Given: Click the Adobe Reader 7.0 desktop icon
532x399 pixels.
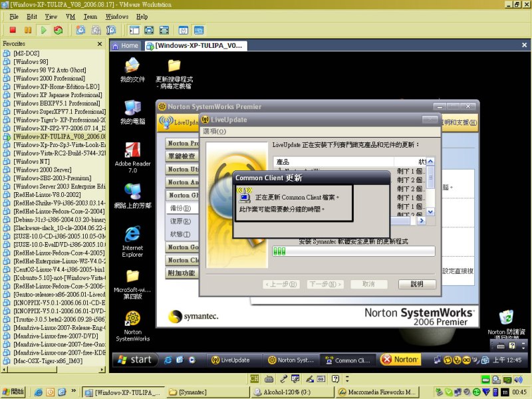Looking at the screenshot, I should click(132, 157).
